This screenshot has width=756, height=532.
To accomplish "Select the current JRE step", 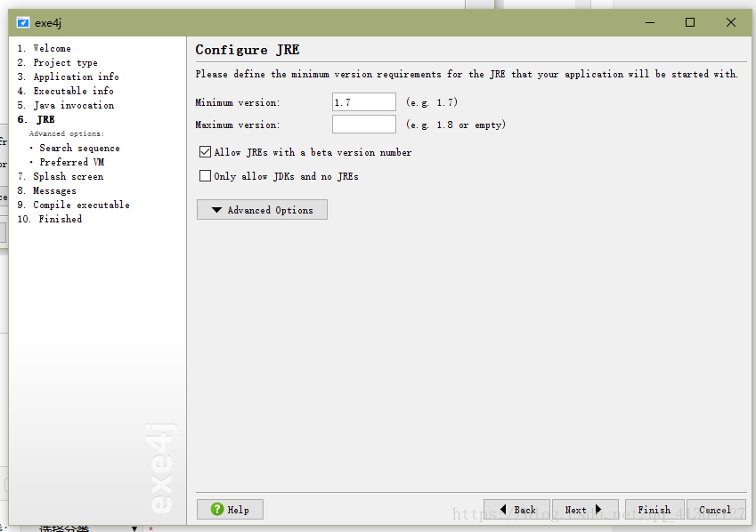I will pos(37,119).
